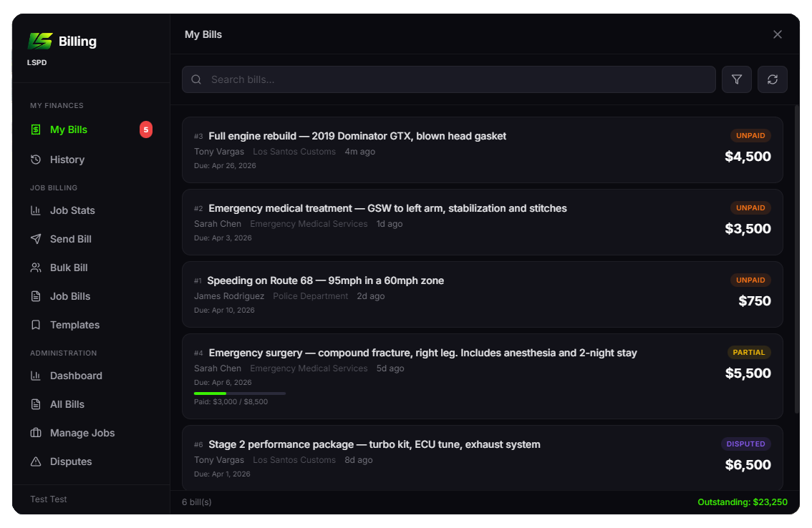The width and height of the screenshot is (812, 528).
Task: Click the History clock icon
Action: pyautogui.click(x=36, y=160)
